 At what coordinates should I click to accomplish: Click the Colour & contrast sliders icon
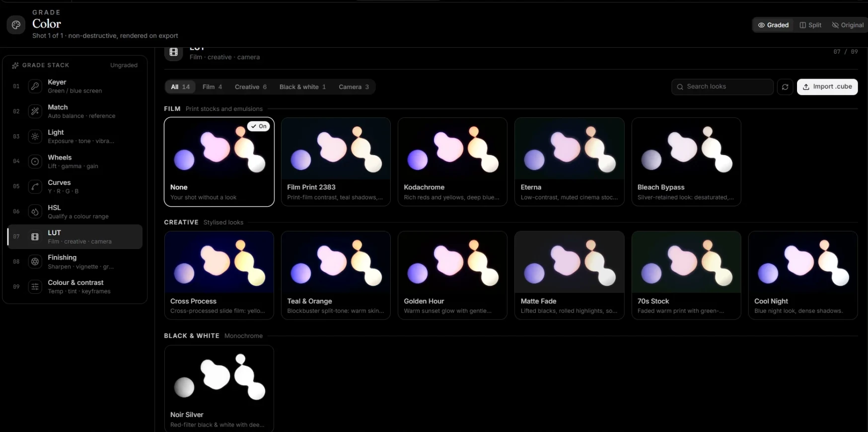pyautogui.click(x=35, y=287)
